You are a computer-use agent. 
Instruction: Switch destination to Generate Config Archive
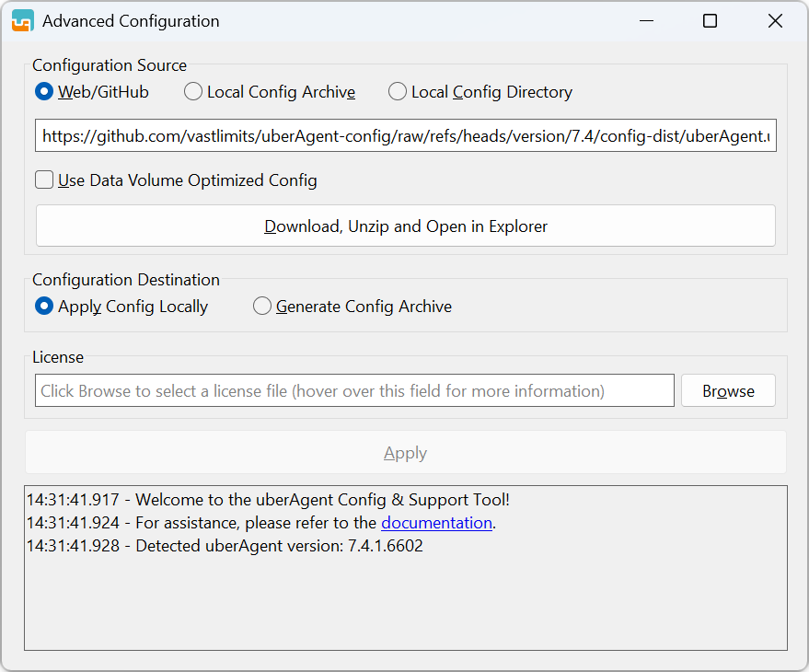261,307
